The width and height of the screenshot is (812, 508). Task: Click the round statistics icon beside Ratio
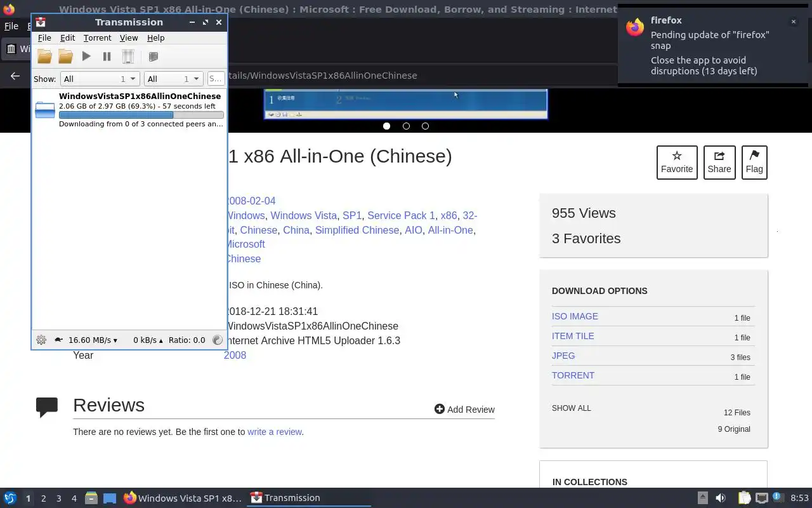[x=218, y=340]
